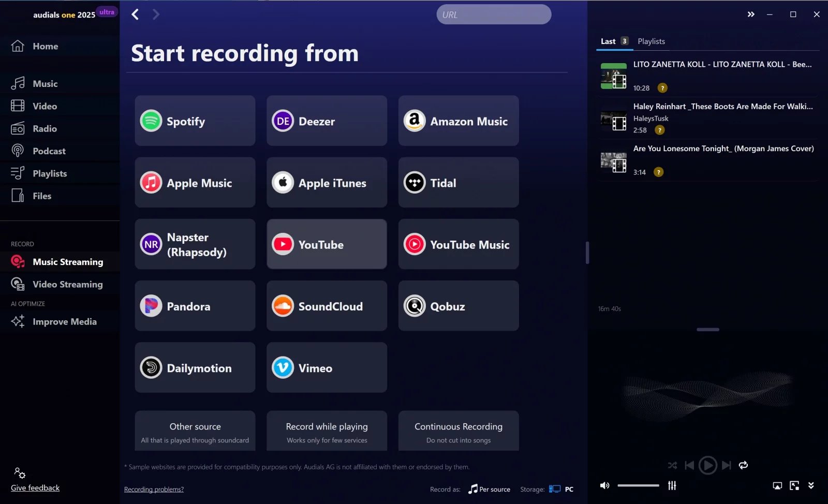This screenshot has height=504, width=828.
Task: Navigate back with left arrow
Action: (x=135, y=14)
